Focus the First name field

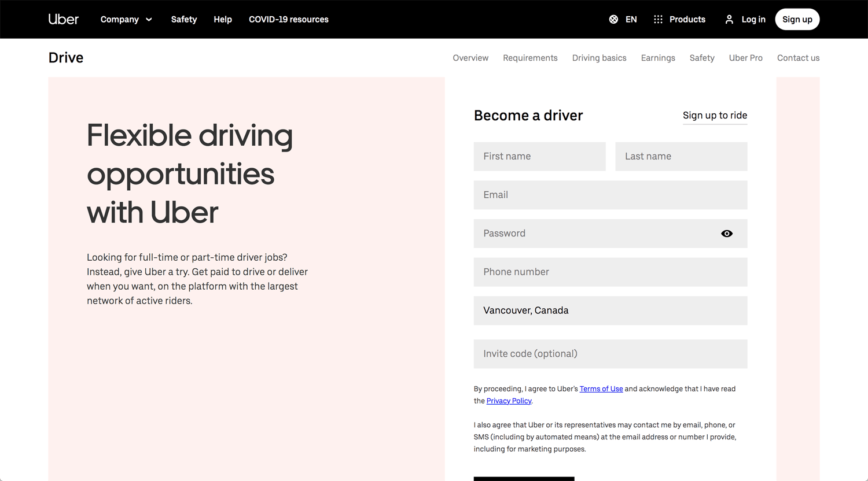[540, 157]
